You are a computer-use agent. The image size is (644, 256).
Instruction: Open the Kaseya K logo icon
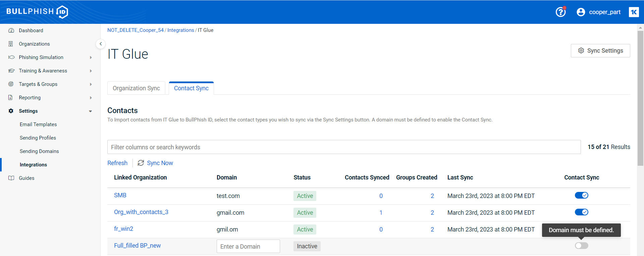pos(634,12)
